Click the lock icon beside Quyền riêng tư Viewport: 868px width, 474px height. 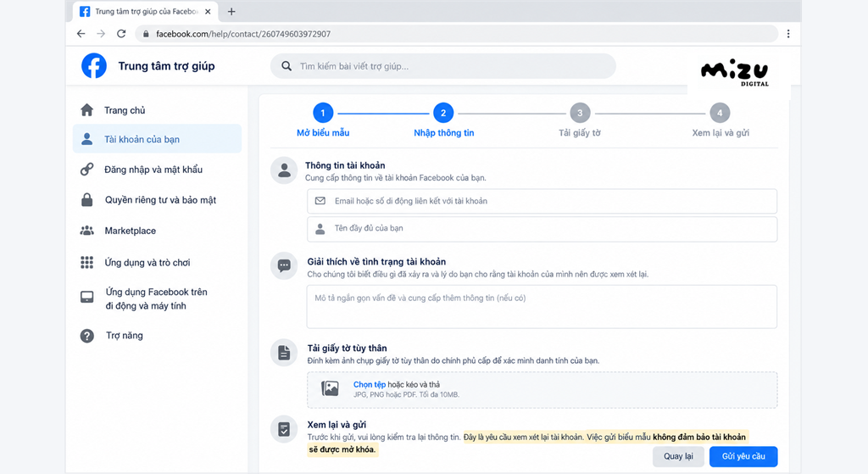[87, 200]
